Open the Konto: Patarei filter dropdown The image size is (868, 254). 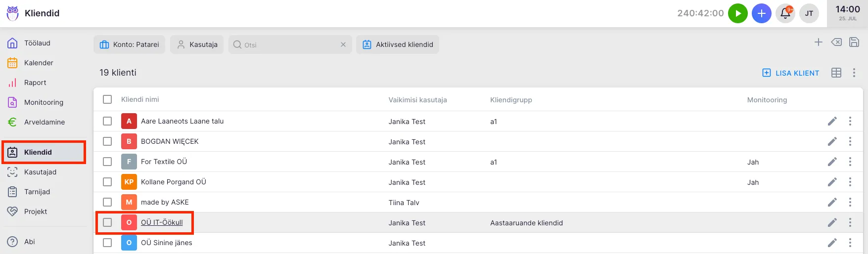pos(130,44)
